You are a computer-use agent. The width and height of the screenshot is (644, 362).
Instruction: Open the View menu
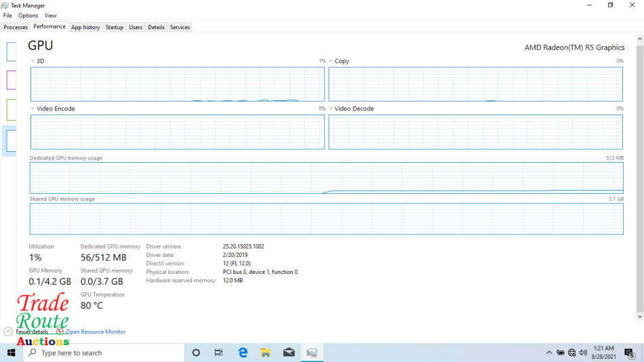click(51, 16)
